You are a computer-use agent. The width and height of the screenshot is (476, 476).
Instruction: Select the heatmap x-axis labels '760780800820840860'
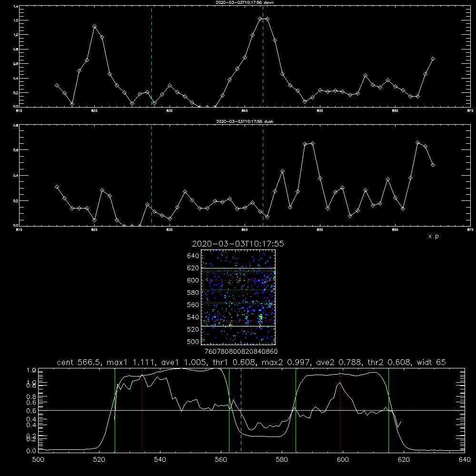(x=241, y=352)
